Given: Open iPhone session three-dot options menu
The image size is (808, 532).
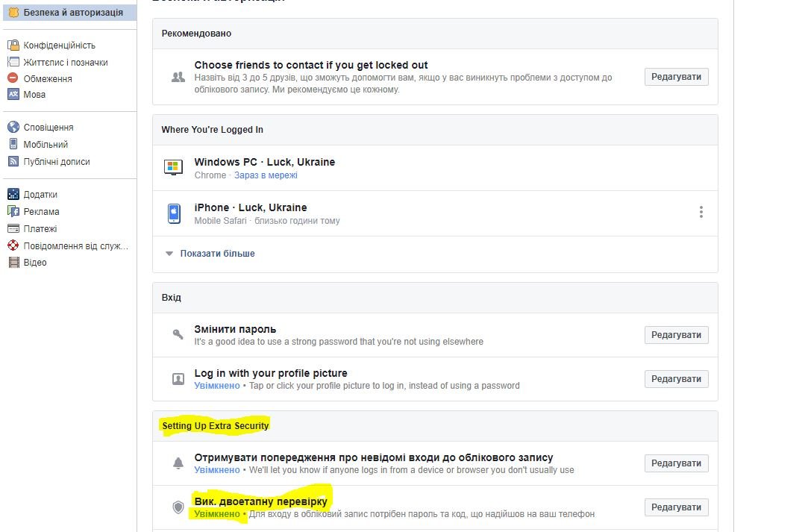Looking at the screenshot, I should (x=701, y=213).
